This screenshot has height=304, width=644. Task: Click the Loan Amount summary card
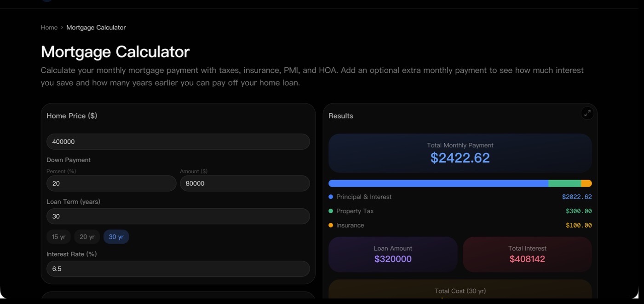393,254
